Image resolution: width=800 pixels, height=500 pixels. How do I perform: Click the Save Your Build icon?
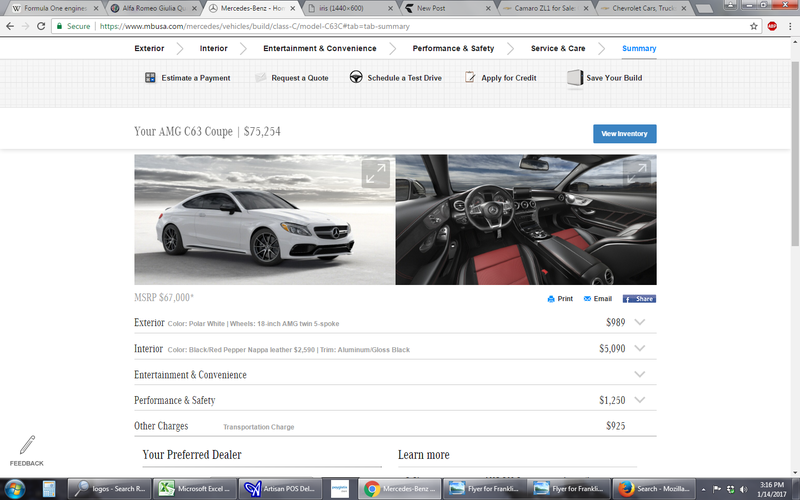click(575, 78)
